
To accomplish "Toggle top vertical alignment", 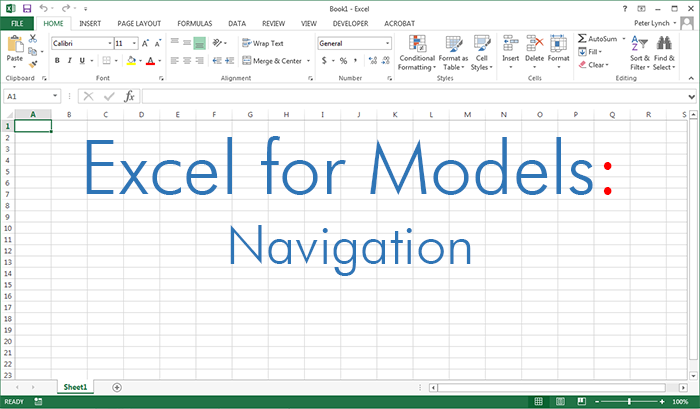I will [175, 43].
